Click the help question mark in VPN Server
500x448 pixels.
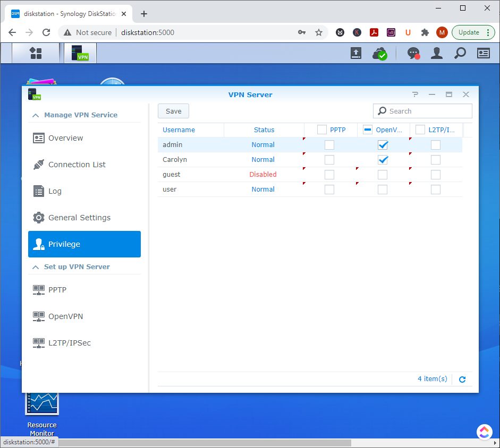[415, 94]
